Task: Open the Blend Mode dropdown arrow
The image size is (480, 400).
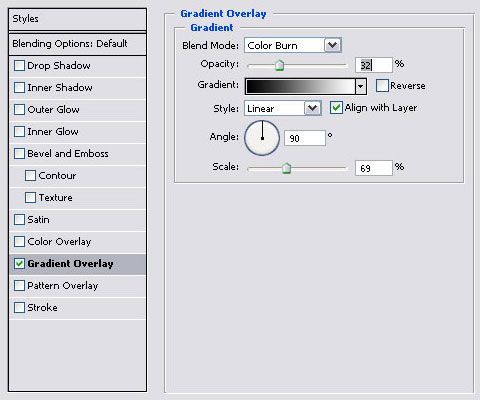Action: tap(333, 45)
